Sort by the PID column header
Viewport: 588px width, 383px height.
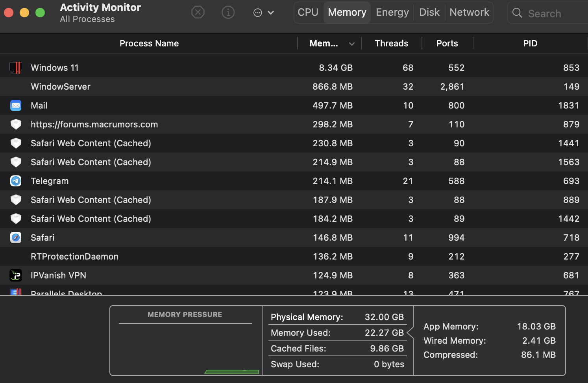(530, 44)
